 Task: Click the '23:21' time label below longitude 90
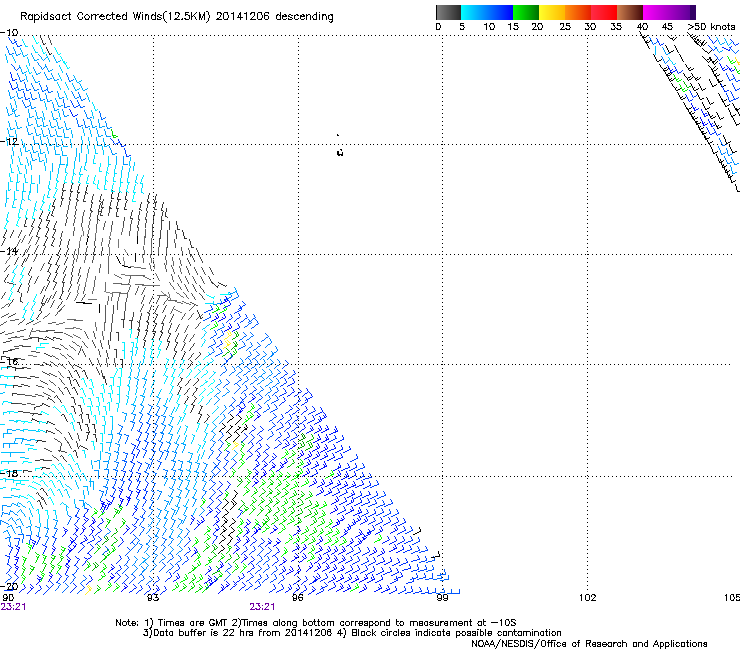13,607
